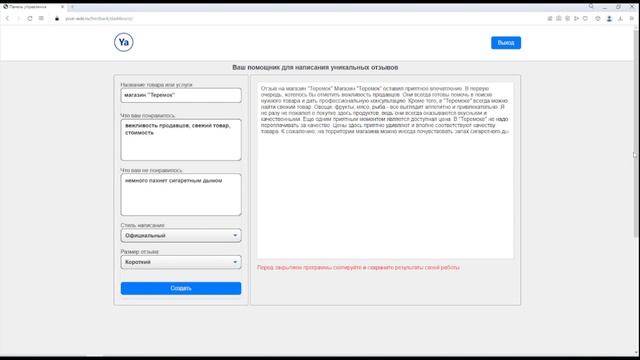
Task: Click the play-shaped icon in browser toolbar
Action: (576, 18)
